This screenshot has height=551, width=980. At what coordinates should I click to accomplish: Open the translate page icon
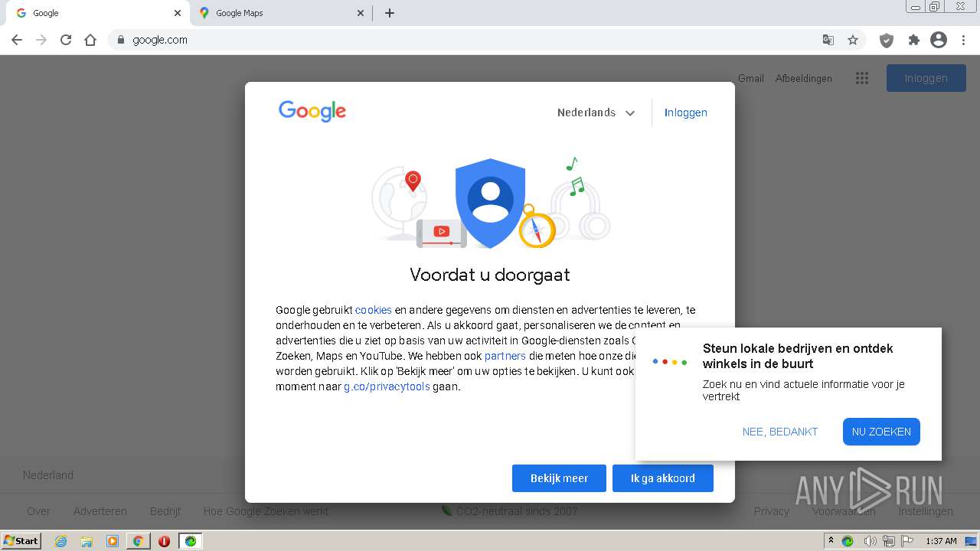828,40
